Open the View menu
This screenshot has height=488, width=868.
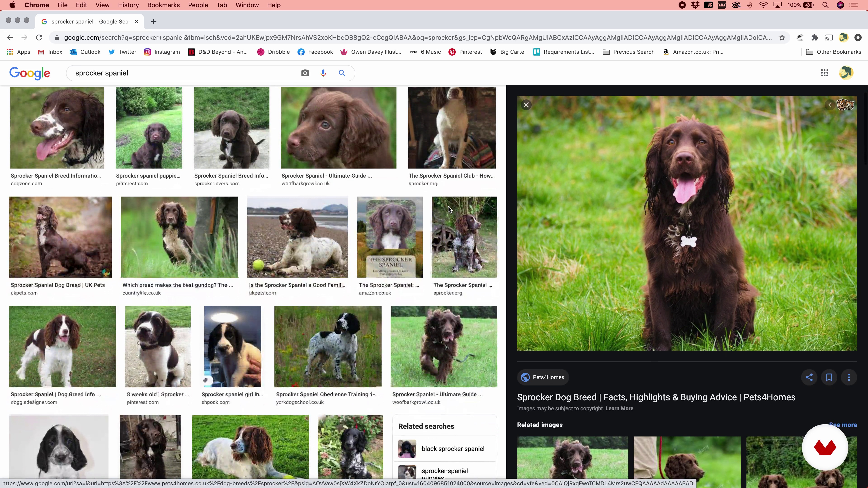102,5
